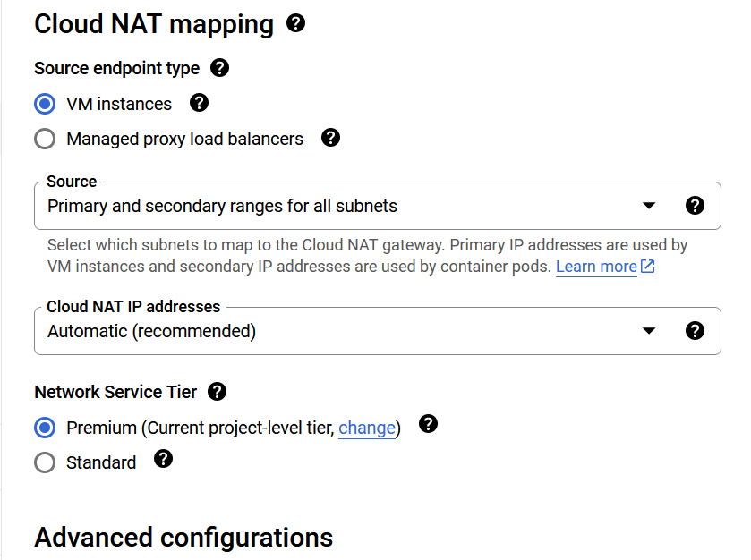Open the Primary and secondary ranges combo box

pyautogui.click(x=340, y=206)
